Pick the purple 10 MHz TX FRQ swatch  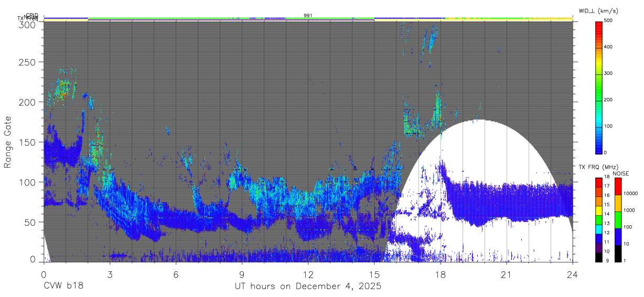click(598, 248)
